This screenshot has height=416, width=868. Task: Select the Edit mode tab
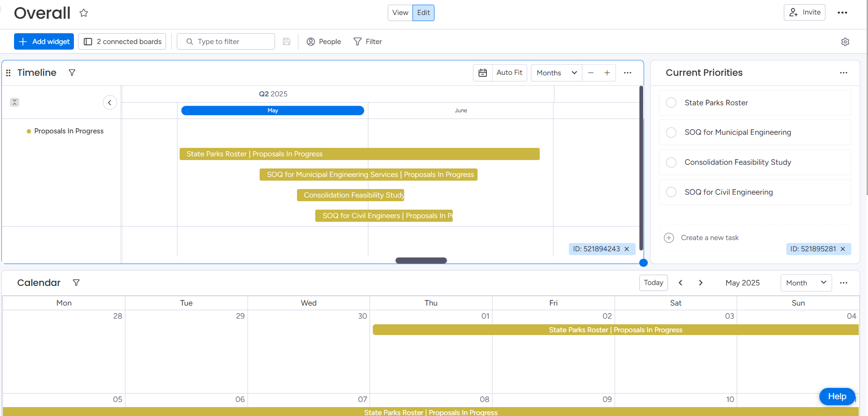[x=423, y=13]
